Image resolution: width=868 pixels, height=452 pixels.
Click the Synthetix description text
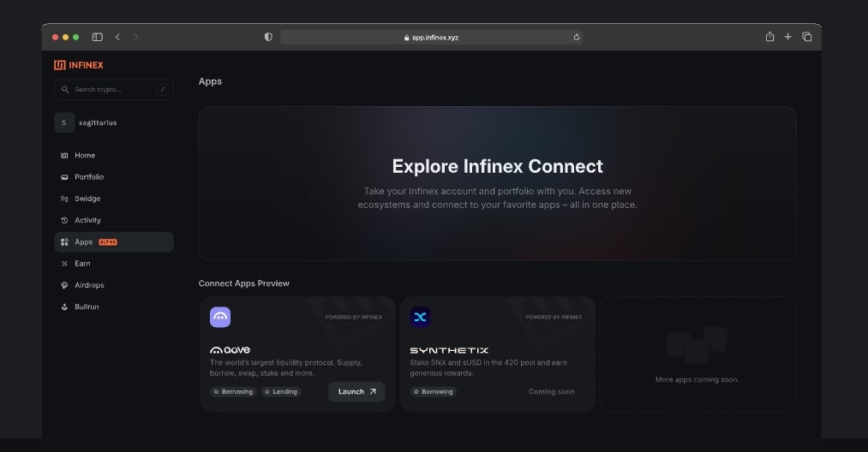[488, 368]
